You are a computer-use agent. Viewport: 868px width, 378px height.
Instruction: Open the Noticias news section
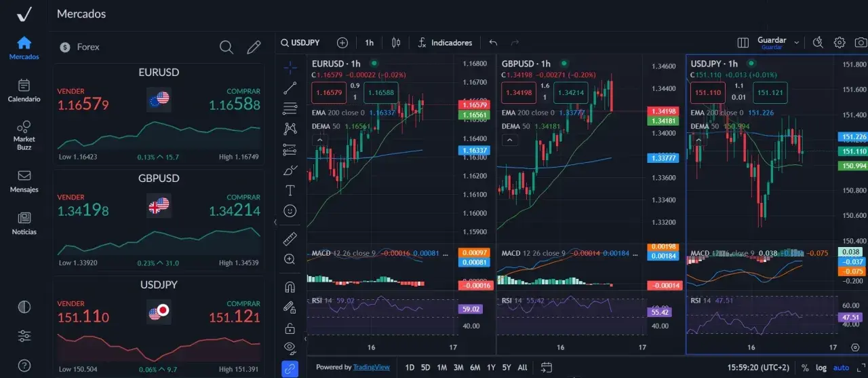pos(24,223)
